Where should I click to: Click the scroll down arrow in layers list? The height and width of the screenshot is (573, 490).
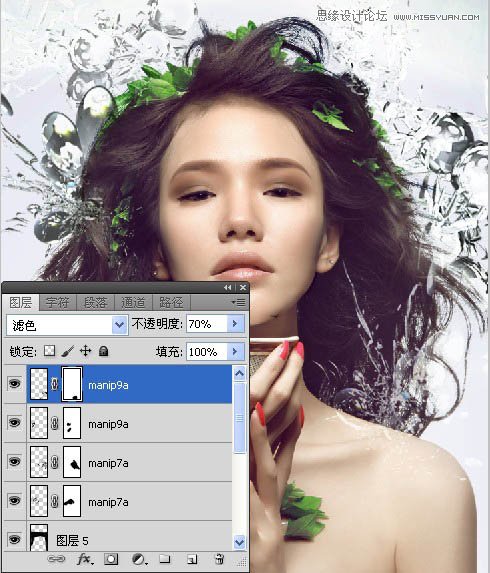[x=239, y=542]
